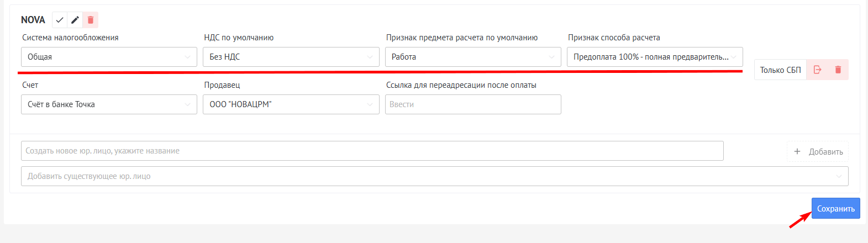This screenshot has height=243, width=868.
Task: Expand the НДС по умолчанию dropdown
Action: click(x=291, y=57)
